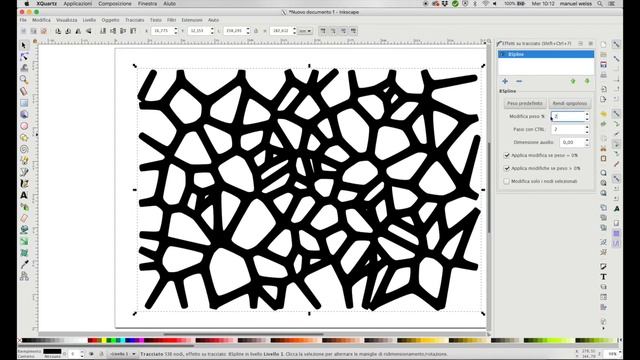
Task: Select the Eraser tool
Action: click(24, 218)
